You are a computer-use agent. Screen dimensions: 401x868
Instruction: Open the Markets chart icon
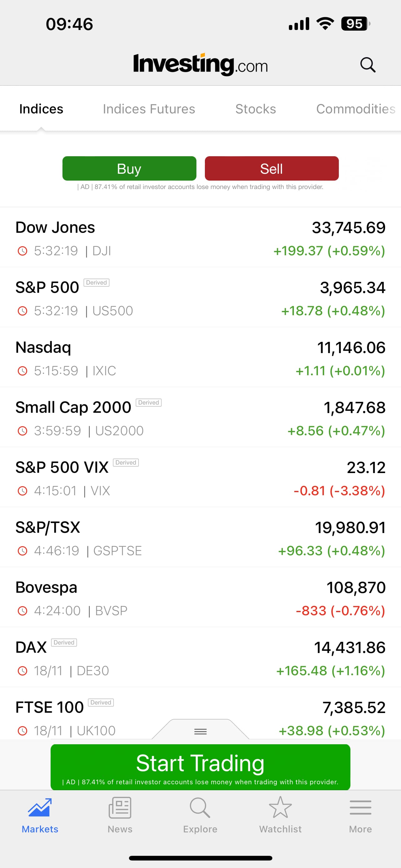(40, 807)
